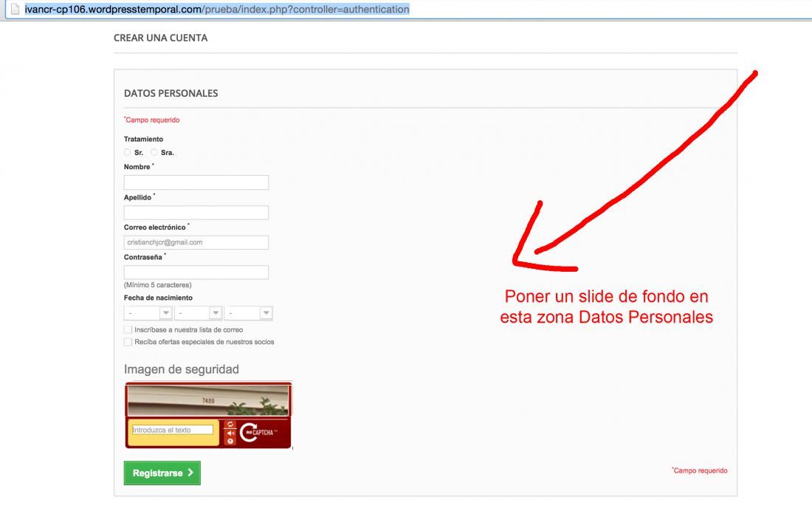Click the 'Imagen de seguridad' heading

(182, 369)
